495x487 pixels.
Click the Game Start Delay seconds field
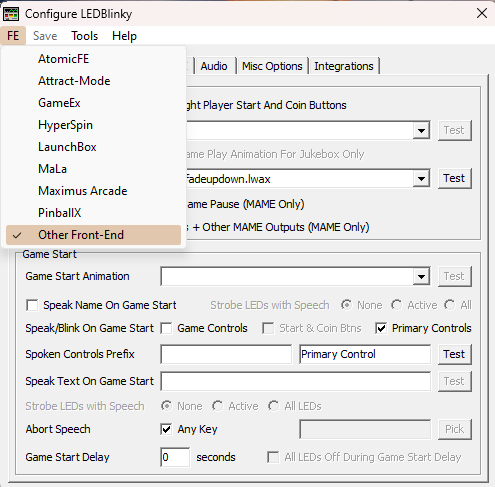175,457
